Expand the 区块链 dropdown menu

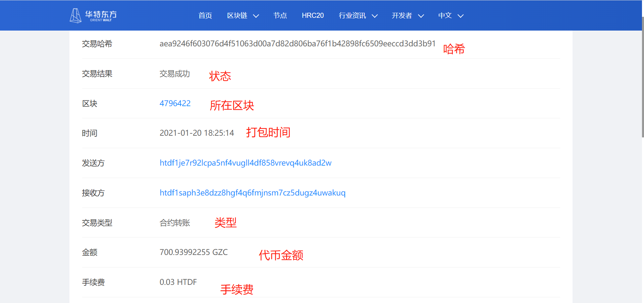pos(237,15)
